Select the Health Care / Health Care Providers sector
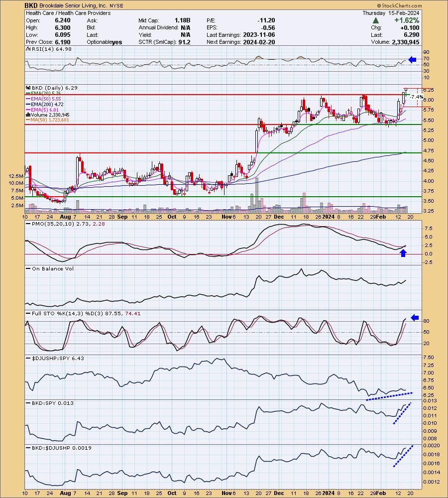This screenshot has width=448, height=498. pyautogui.click(x=68, y=13)
